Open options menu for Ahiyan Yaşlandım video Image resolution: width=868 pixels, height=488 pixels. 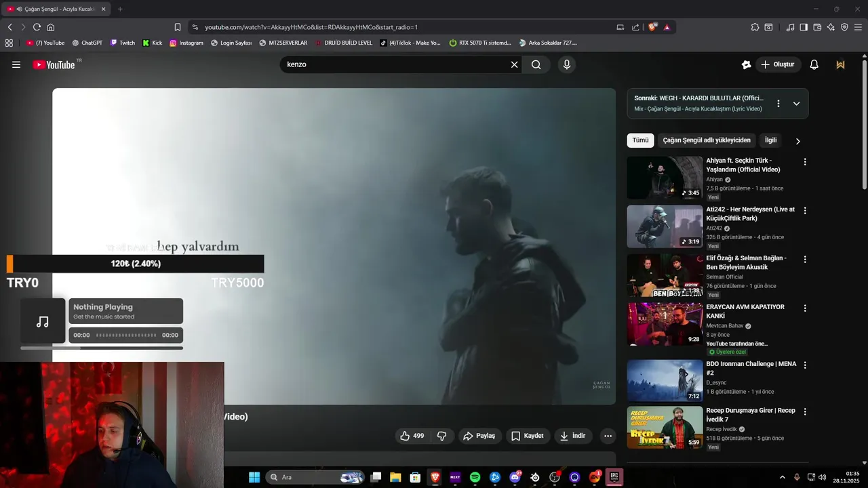pos(805,162)
